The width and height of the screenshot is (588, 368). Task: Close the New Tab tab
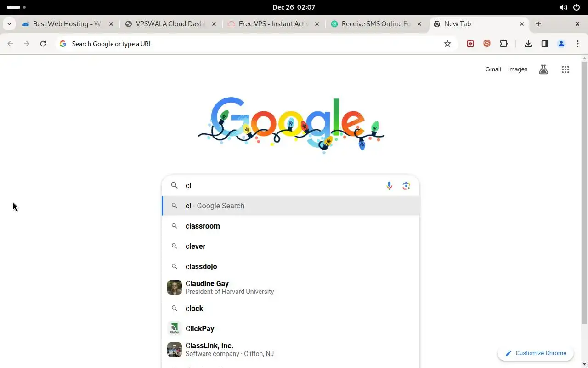tap(522, 24)
